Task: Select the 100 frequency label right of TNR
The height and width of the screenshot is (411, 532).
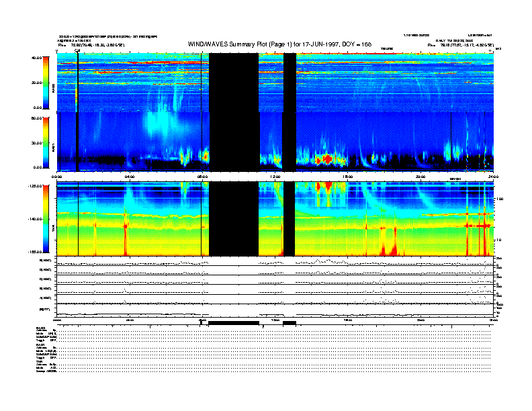Action: [x=498, y=199]
